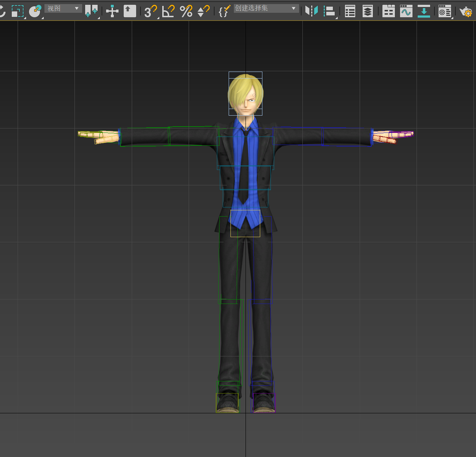
Task: Toggle the scene explorer icon
Action: pos(350,11)
